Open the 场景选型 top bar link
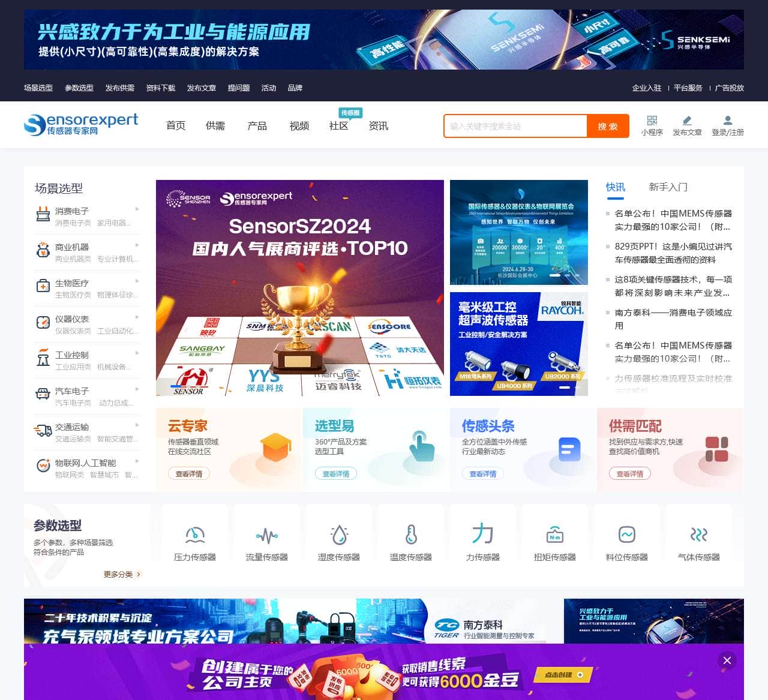768x700 pixels. coord(38,88)
